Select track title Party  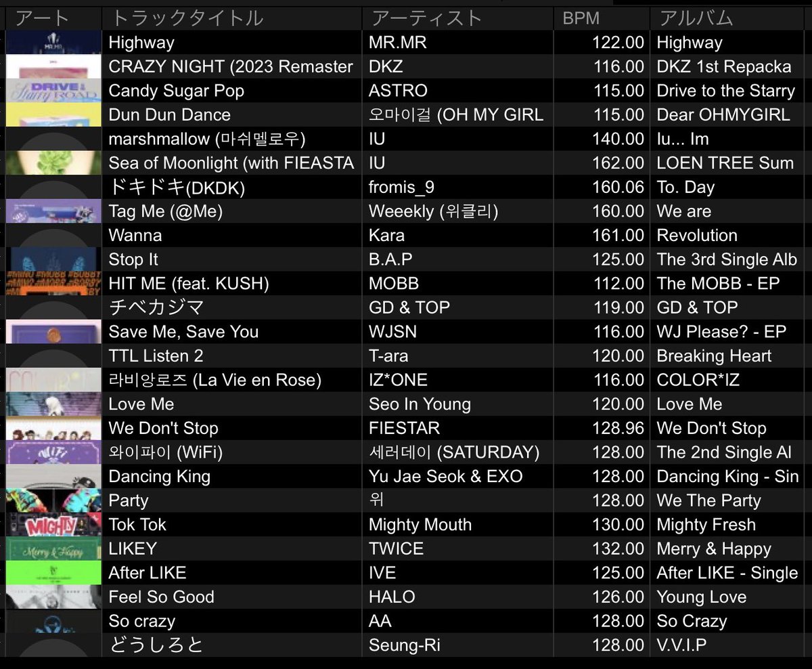pyautogui.click(x=129, y=501)
